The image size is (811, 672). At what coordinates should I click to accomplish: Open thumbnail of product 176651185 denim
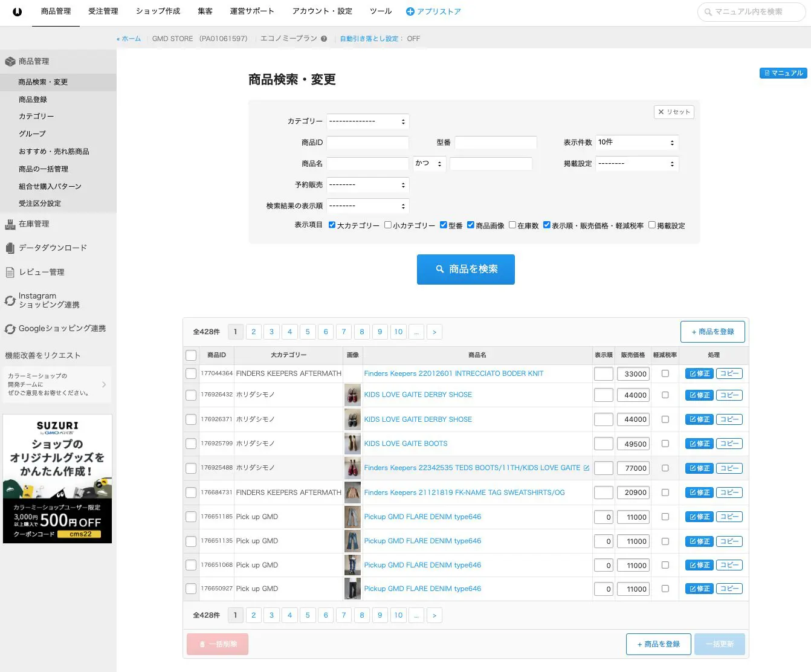[353, 517]
